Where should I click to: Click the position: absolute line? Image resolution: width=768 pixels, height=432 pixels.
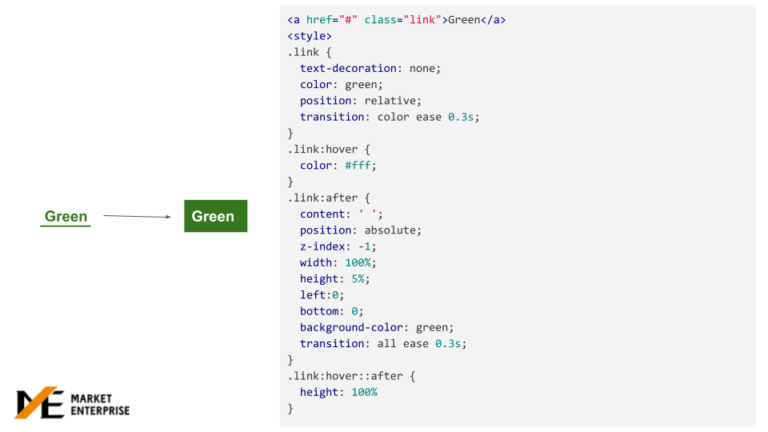pyautogui.click(x=360, y=230)
